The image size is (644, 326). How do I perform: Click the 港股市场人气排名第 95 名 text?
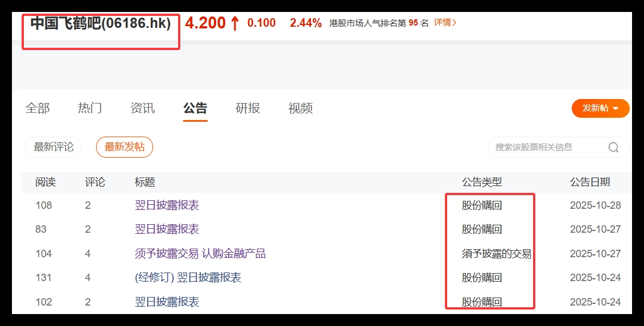pos(379,23)
